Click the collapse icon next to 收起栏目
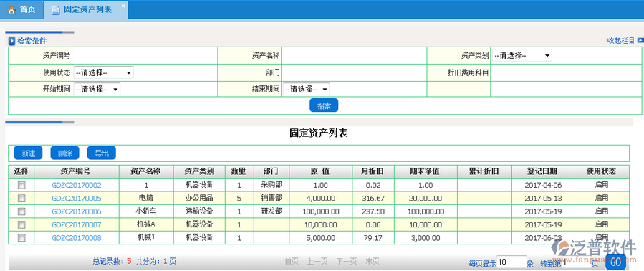The image size is (644, 271). click(x=640, y=40)
